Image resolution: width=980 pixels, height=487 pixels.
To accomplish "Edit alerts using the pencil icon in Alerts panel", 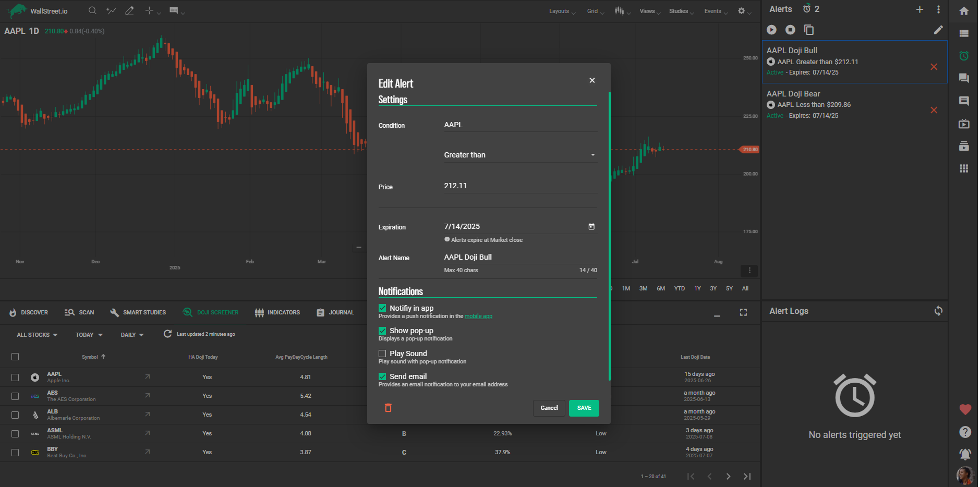I will click(x=938, y=30).
